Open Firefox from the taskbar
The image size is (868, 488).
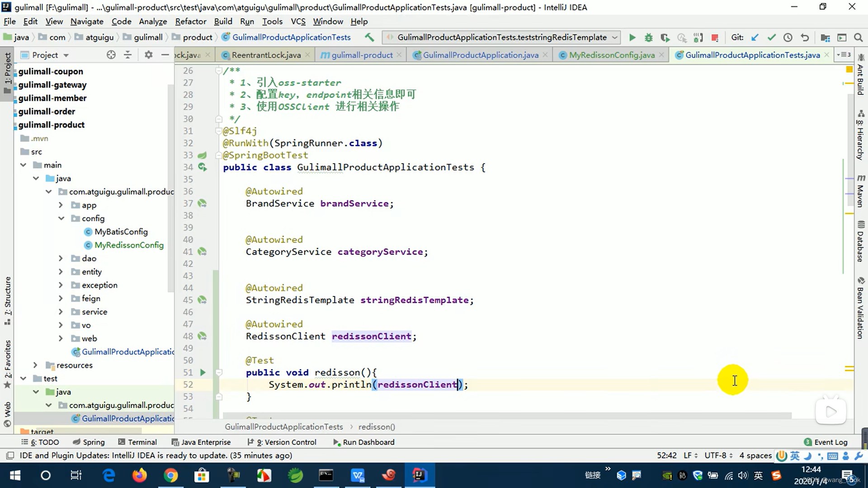140,475
